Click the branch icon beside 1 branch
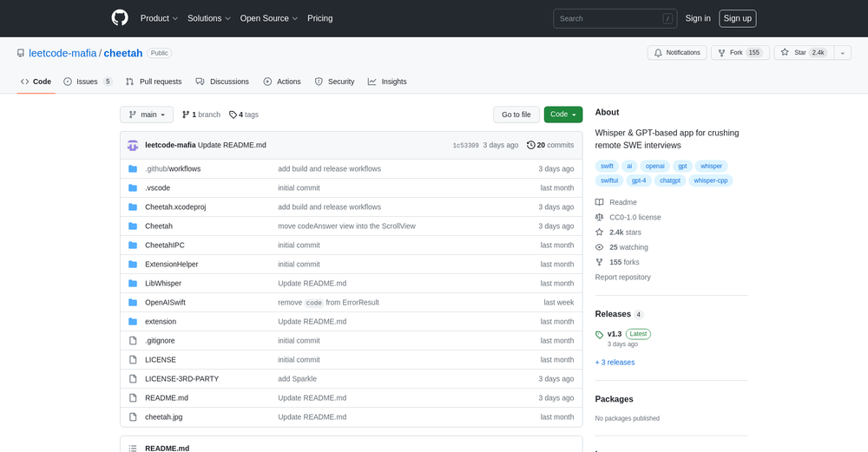The height and width of the screenshot is (452, 868). [x=186, y=115]
